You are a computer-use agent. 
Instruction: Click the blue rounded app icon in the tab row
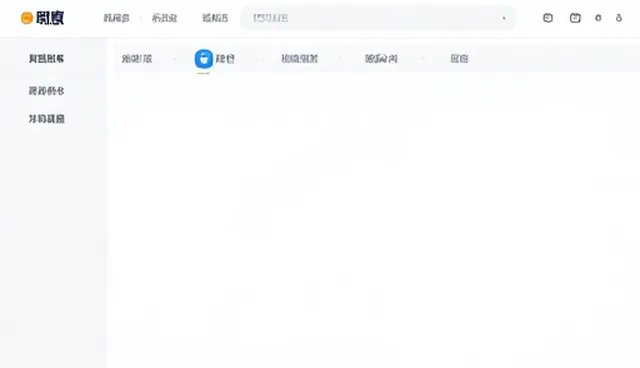tap(204, 59)
